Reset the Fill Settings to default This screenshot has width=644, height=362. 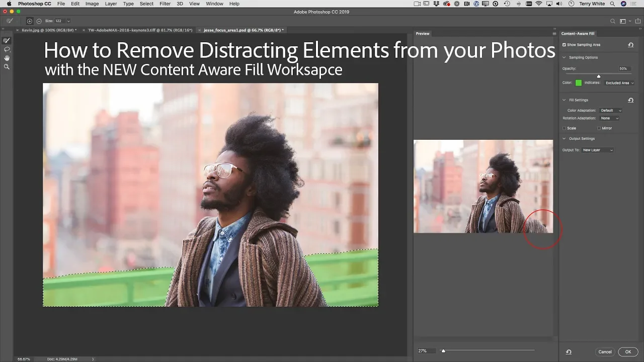pyautogui.click(x=630, y=100)
